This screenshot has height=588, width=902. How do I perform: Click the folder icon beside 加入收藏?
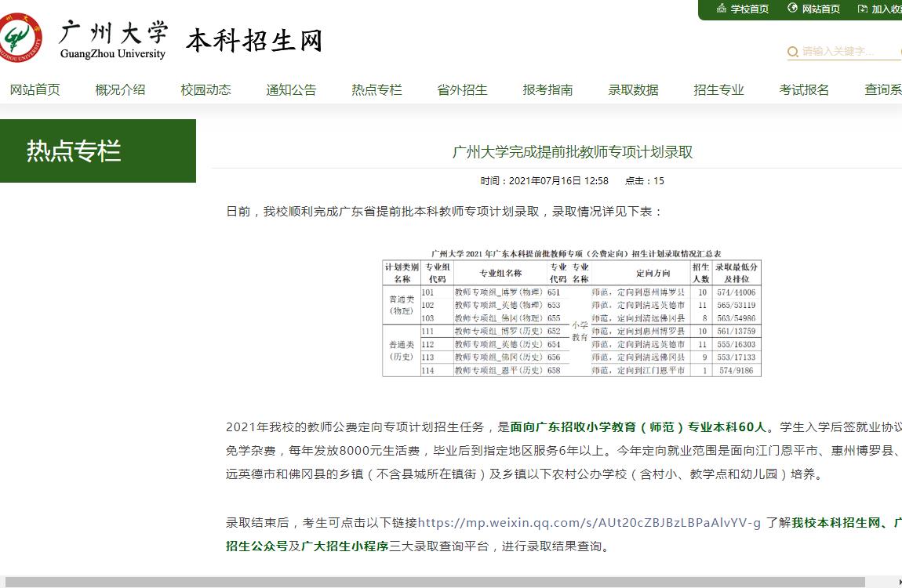(863, 9)
